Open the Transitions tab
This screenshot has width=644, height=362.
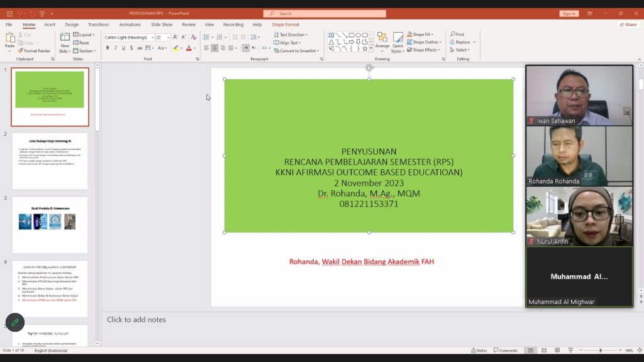pos(98,25)
